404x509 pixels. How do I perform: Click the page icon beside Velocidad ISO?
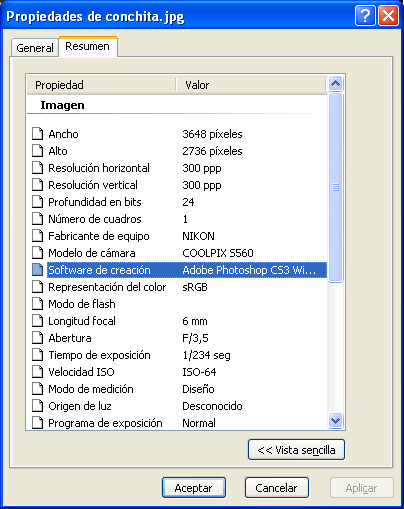(38, 372)
